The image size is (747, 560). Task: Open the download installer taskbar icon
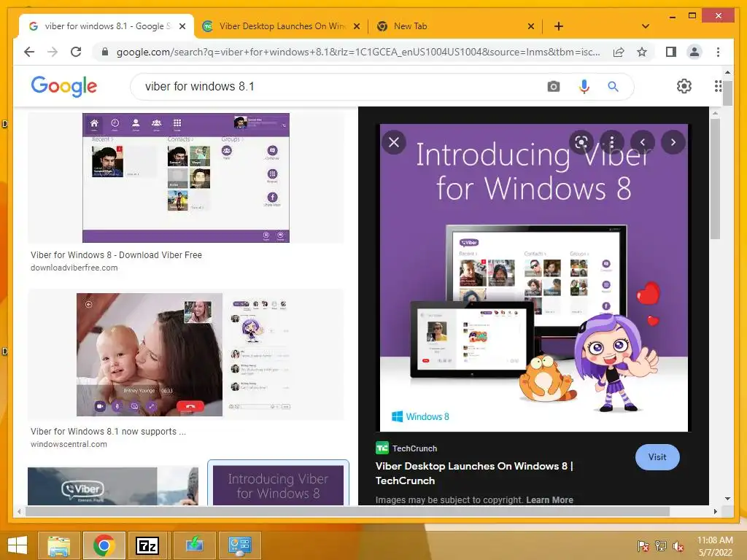tap(194, 545)
